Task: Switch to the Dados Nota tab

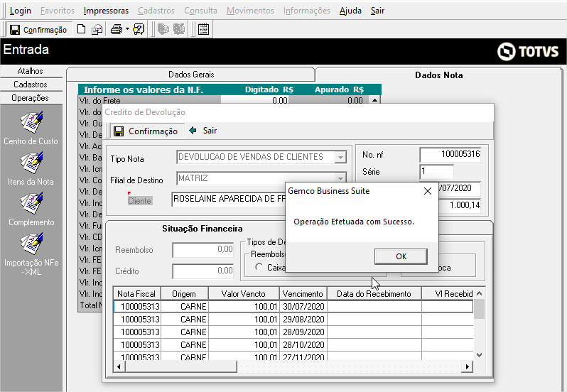Action: [x=438, y=75]
